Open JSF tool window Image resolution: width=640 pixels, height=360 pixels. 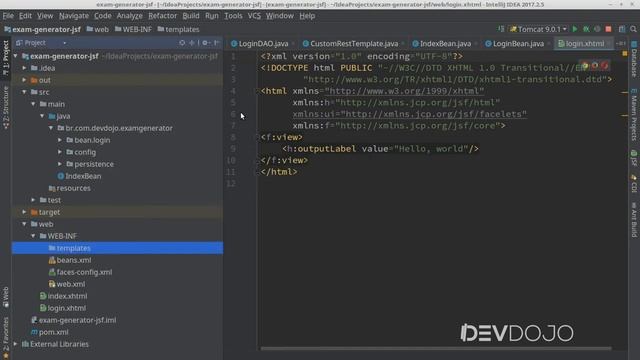[x=634, y=158]
